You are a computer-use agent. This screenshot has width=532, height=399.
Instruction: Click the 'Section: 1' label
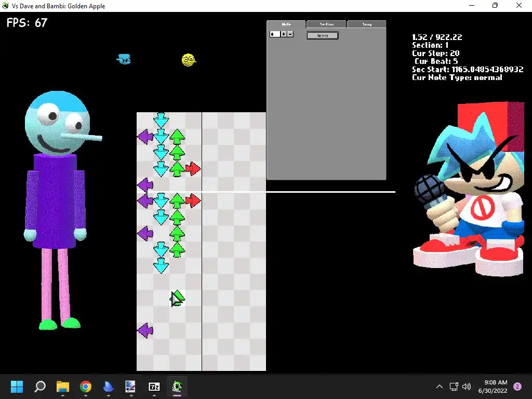point(430,45)
